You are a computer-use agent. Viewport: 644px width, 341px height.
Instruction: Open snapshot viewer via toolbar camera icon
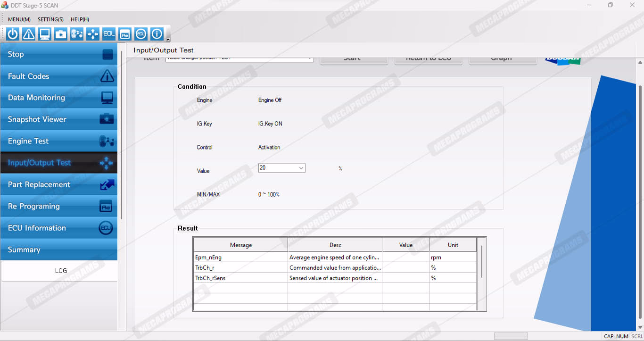[x=61, y=34]
